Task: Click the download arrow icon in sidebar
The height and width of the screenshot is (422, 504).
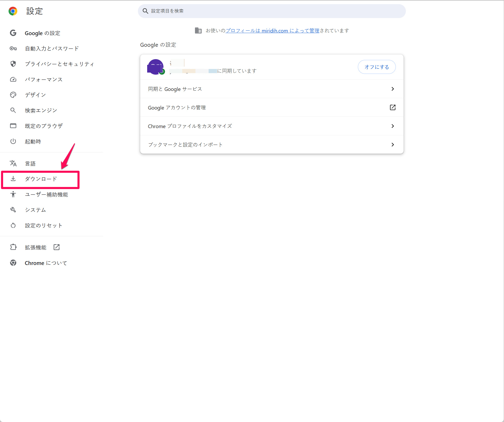Action: (x=13, y=179)
